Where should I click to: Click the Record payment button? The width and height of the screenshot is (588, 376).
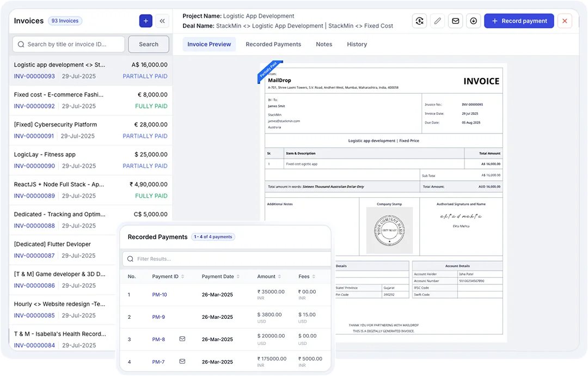pyautogui.click(x=519, y=21)
